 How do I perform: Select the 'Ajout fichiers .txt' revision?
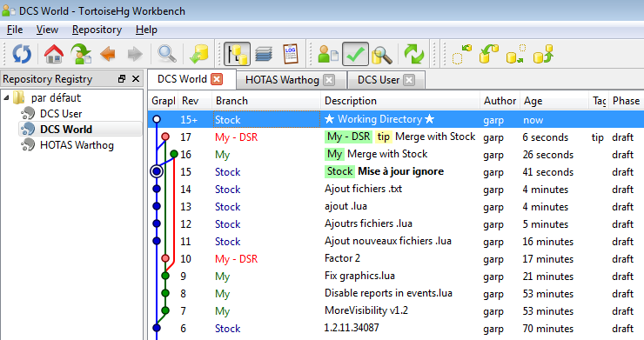(396, 189)
